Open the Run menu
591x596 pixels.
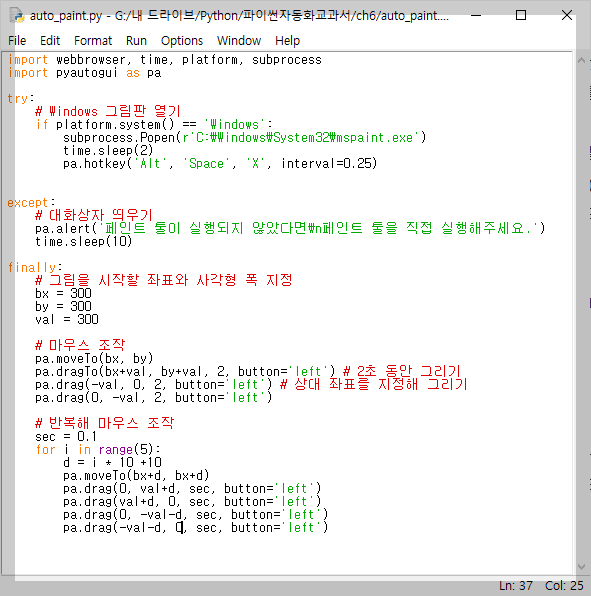click(x=136, y=41)
